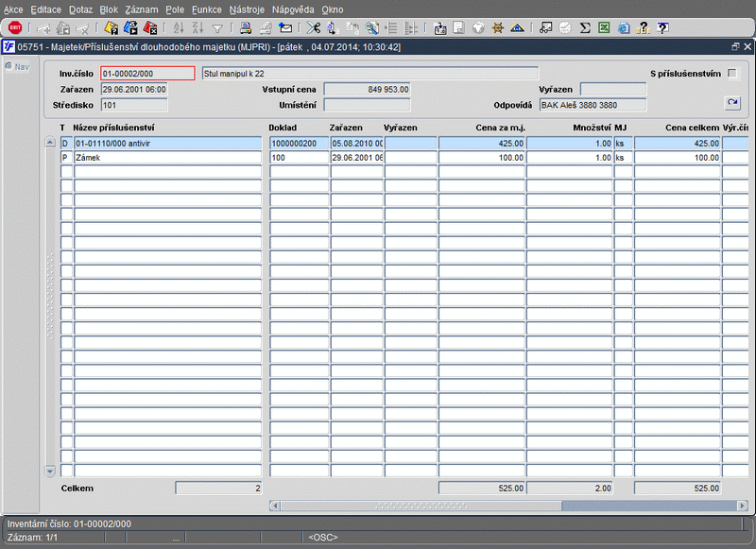Click the Odpovídá field BAK Aleš 3880
This screenshot has width=756, height=549.
[593, 105]
